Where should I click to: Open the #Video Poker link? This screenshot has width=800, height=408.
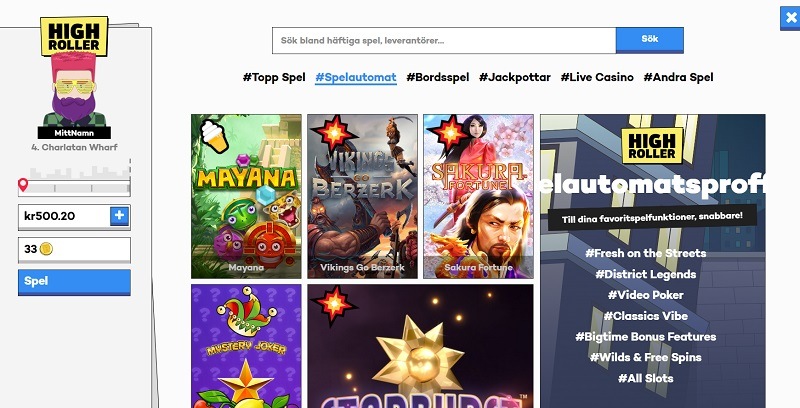point(645,295)
